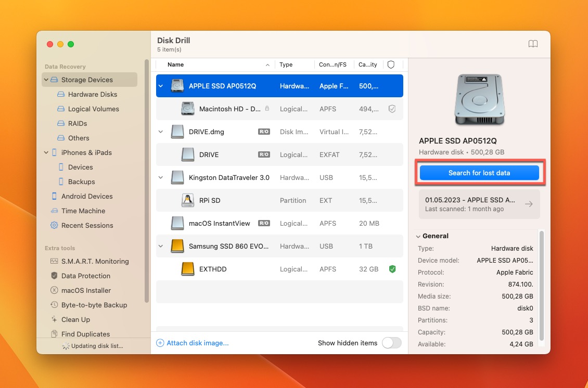Collapse the Kingston DataTraveler 3.0 row

click(x=161, y=178)
